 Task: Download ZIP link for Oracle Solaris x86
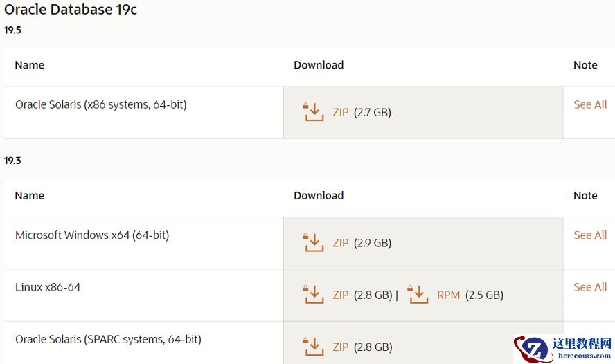[x=341, y=113]
